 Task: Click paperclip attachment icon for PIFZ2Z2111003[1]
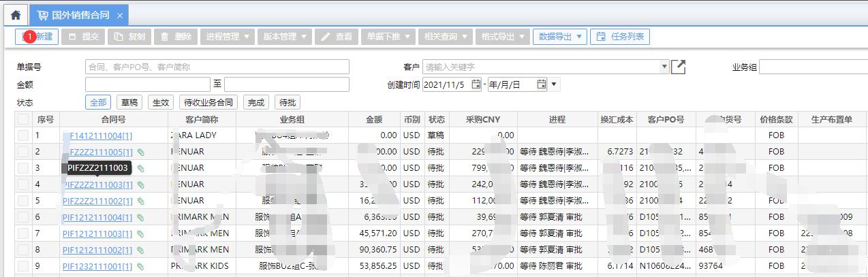coord(140,184)
